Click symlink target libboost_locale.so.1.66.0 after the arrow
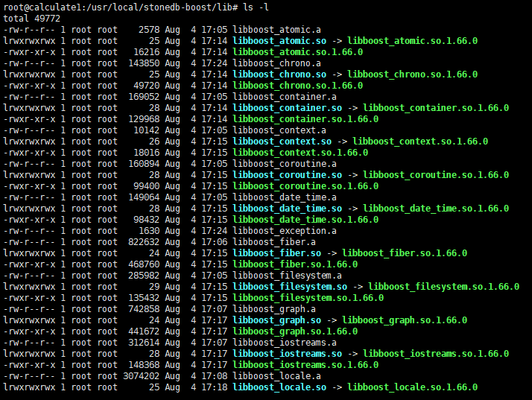This screenshot has height=400, width=532. click(412, 388)
